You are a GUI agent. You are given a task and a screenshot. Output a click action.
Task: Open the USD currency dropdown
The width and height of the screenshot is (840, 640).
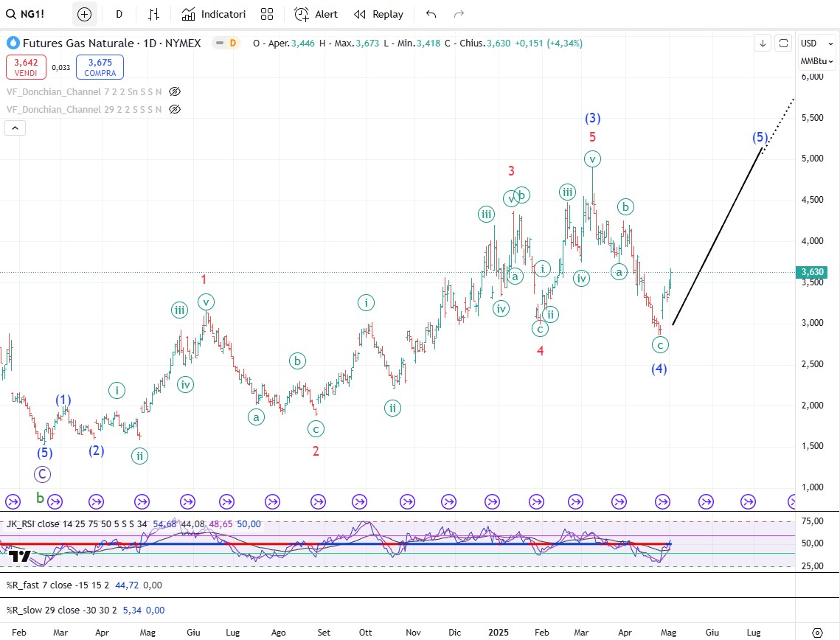tap(817, 44)
